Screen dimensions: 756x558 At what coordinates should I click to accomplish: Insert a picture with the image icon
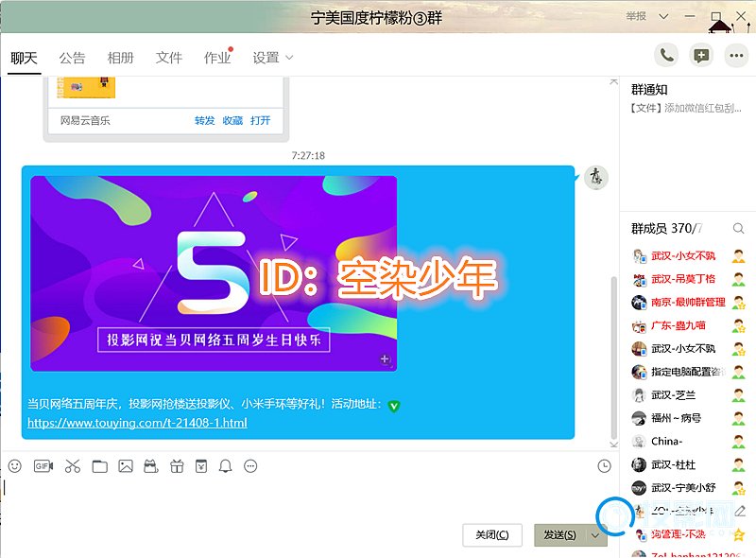click(x=126, y=466)
